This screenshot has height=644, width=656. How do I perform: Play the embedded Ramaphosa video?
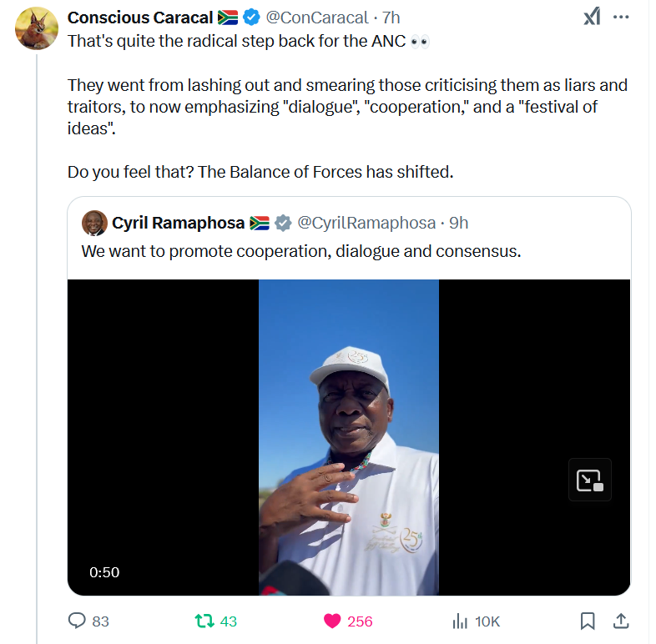tap(348, 437)
